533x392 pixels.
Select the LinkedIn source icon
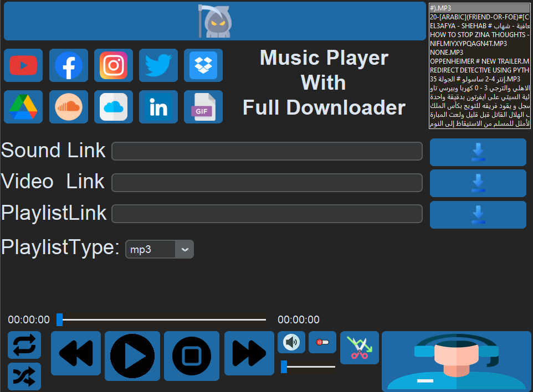158,107
